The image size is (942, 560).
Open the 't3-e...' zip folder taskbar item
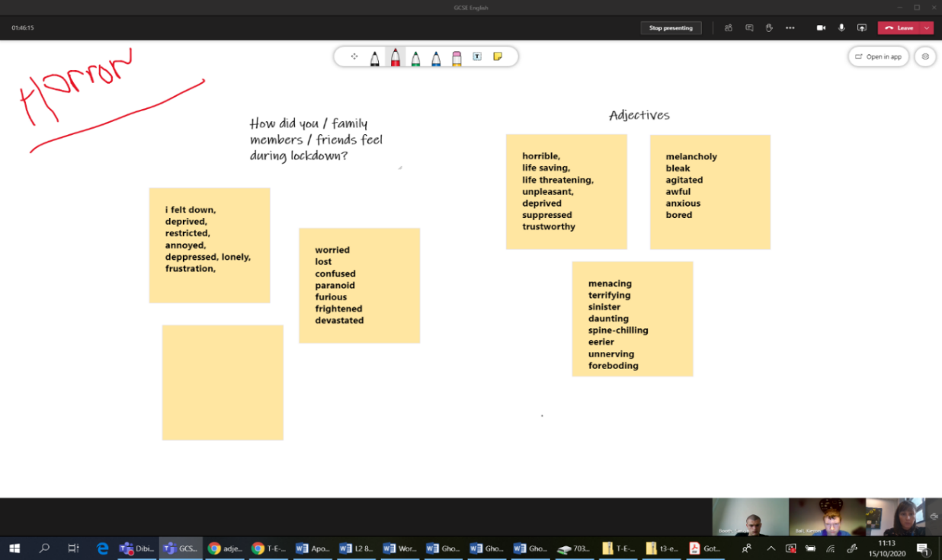662,549
